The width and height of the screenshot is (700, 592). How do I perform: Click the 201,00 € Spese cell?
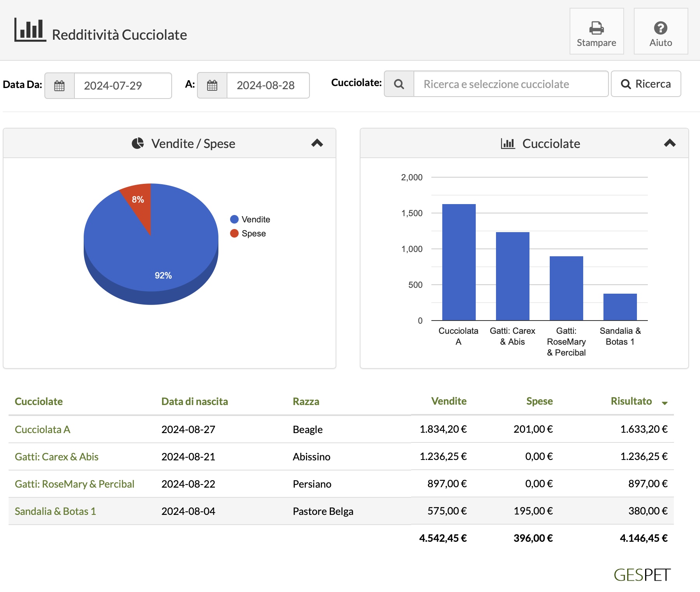[533, 429]
